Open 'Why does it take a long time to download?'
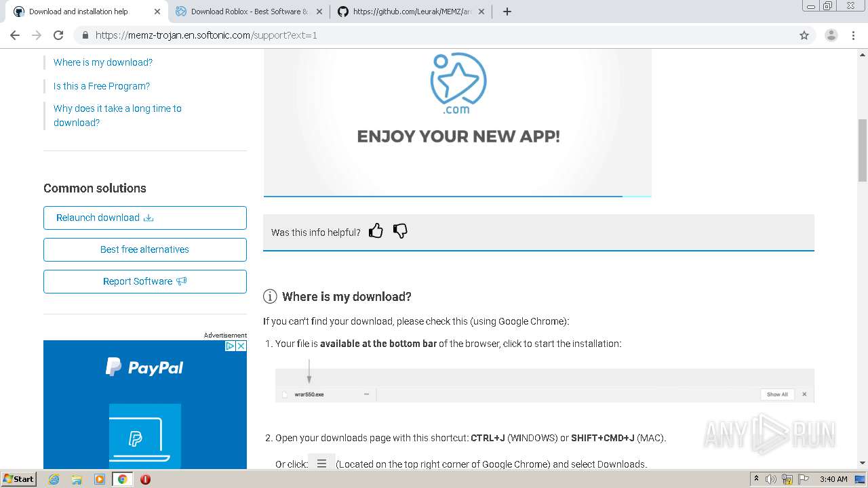 (117, 115)
